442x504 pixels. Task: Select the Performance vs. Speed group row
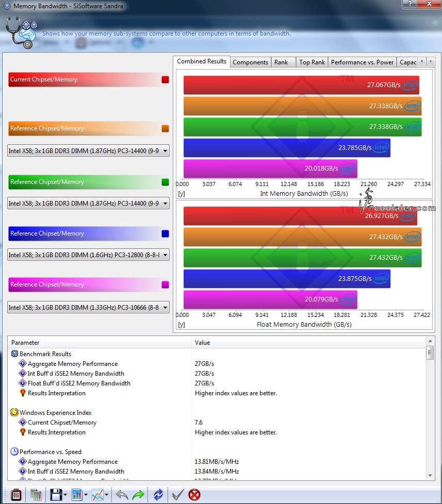click(x=217, y=452)
